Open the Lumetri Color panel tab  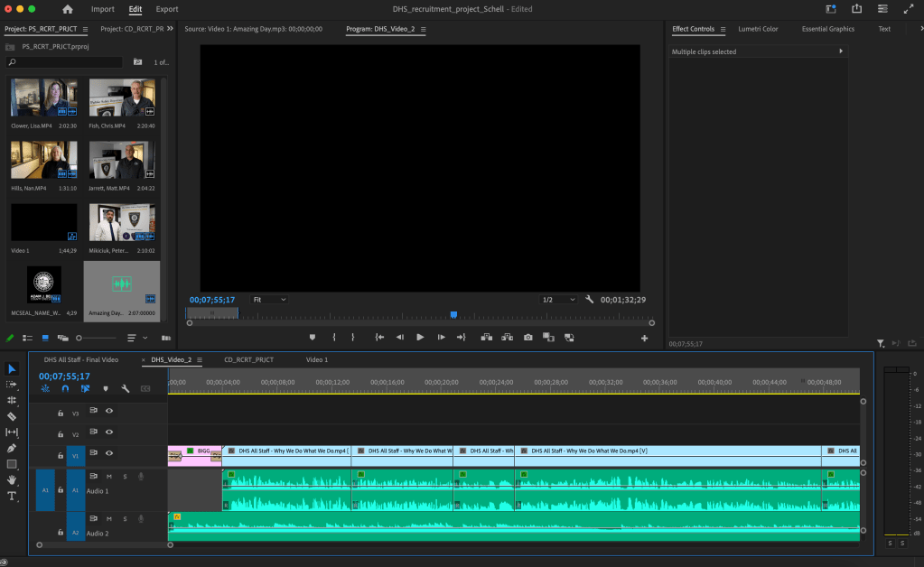pos(758,29)
